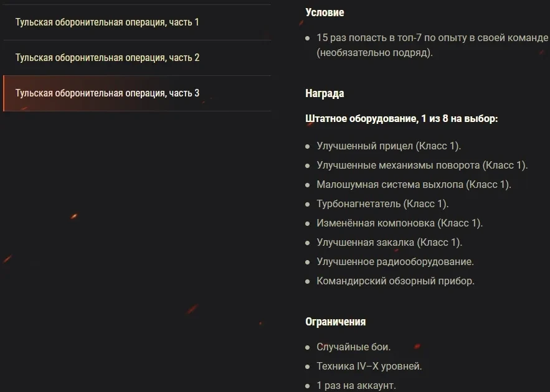This screenshot has height=392, width=550.
Task: Click the Награда heading
Action: coord(325,94)
